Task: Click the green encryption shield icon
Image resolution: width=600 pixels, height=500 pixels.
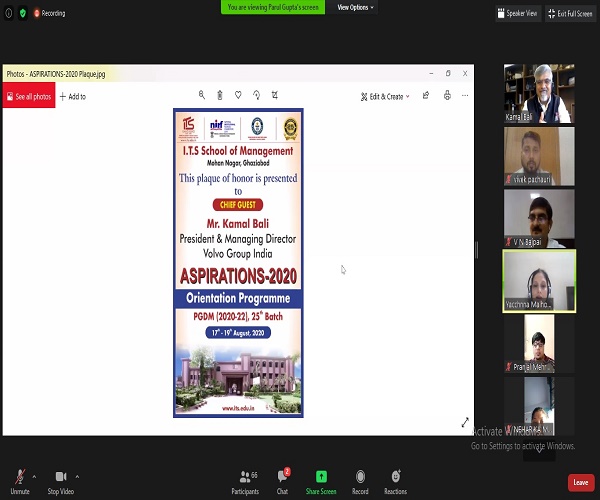Action: point(23,13)
